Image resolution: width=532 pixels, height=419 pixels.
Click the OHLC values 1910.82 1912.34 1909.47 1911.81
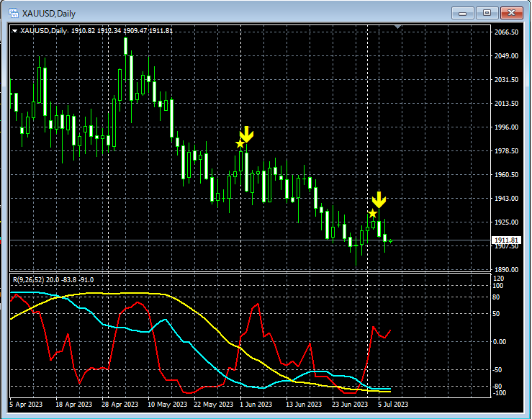pyautogui.click(x=122, y=31)
